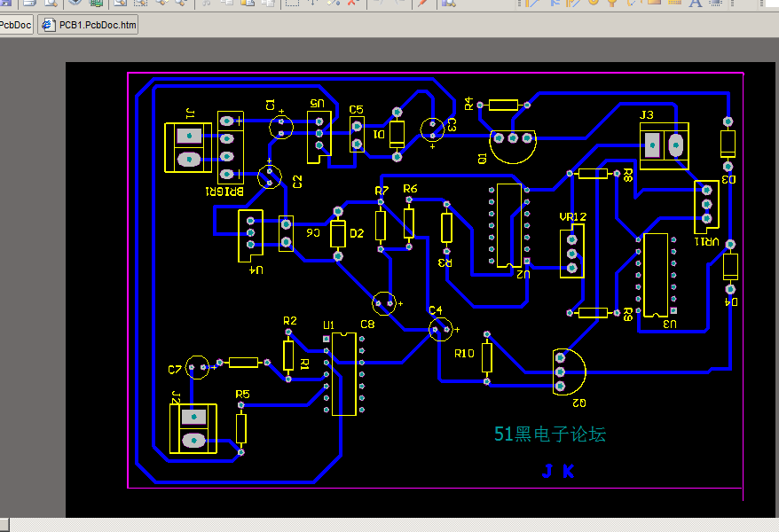Image resolution: width=779 pixels, height=532 pixels.
Task: Click the VR12 designator label
Action: tap(573, 217)
